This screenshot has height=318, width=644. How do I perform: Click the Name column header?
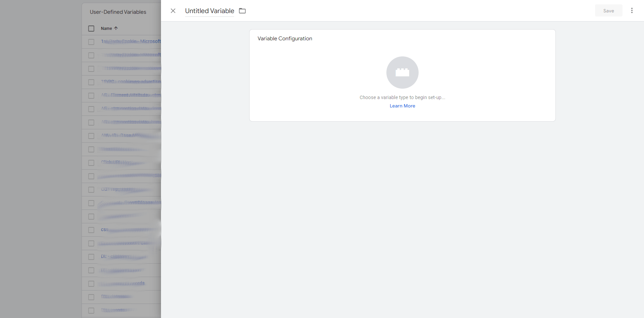(106, 29)
